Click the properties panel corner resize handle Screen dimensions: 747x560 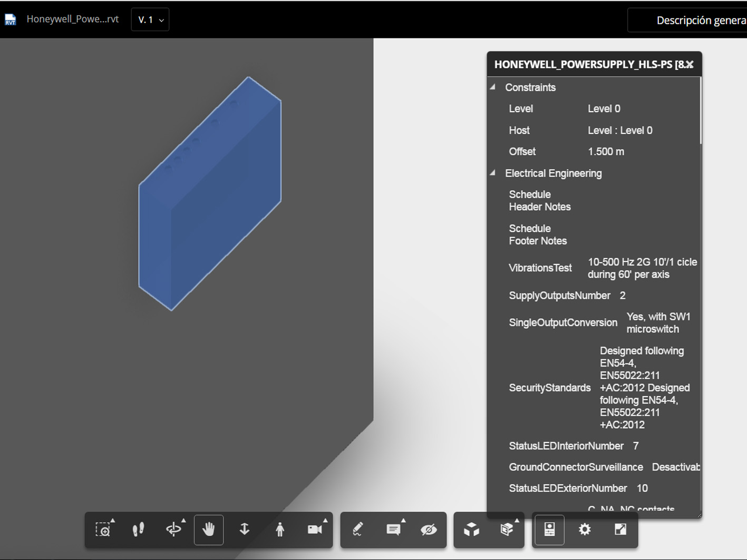[x=699, y=515]
